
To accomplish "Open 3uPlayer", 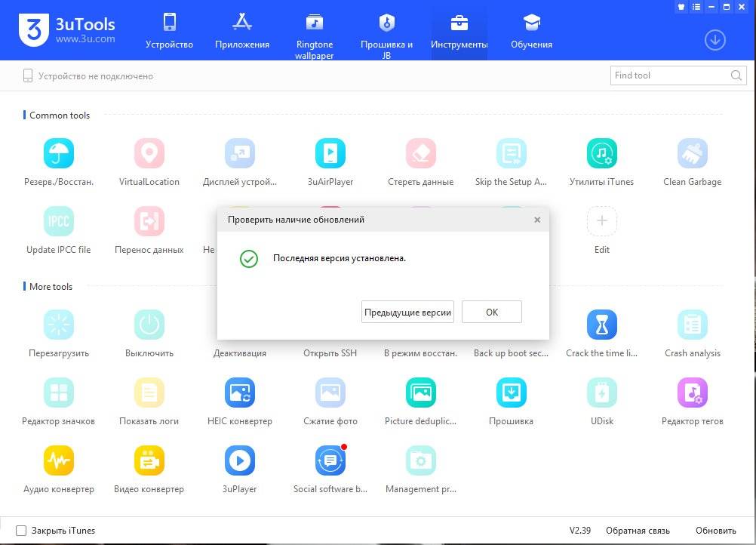I will coord(240,460).
